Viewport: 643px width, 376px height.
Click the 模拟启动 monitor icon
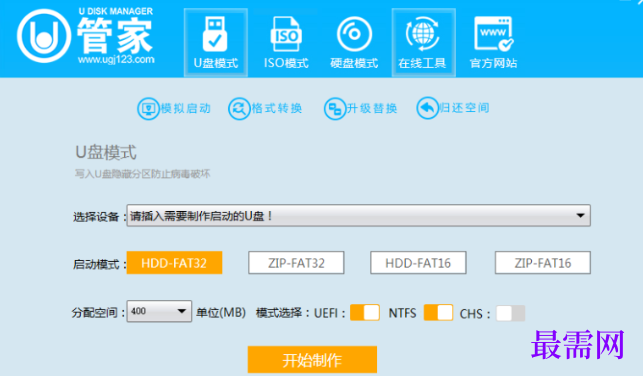148,109
